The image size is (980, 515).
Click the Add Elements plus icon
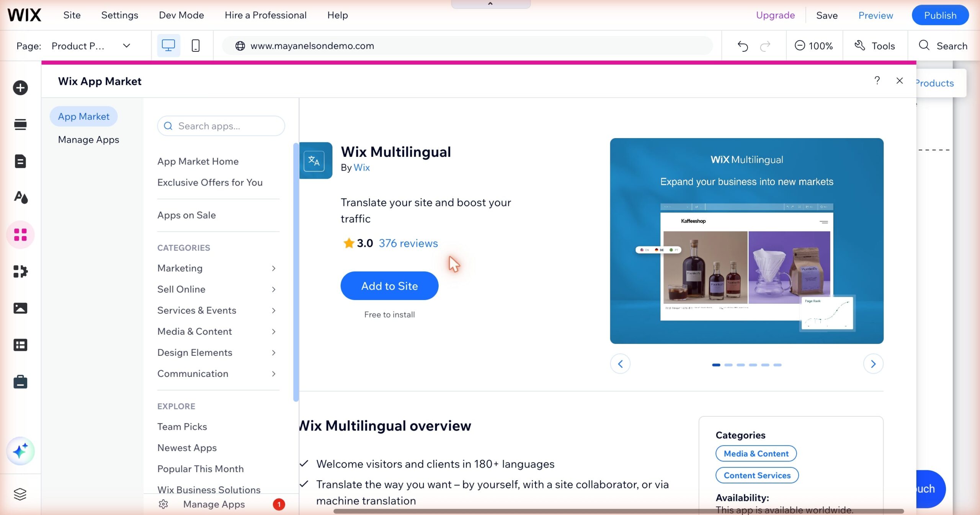[20, 88]
